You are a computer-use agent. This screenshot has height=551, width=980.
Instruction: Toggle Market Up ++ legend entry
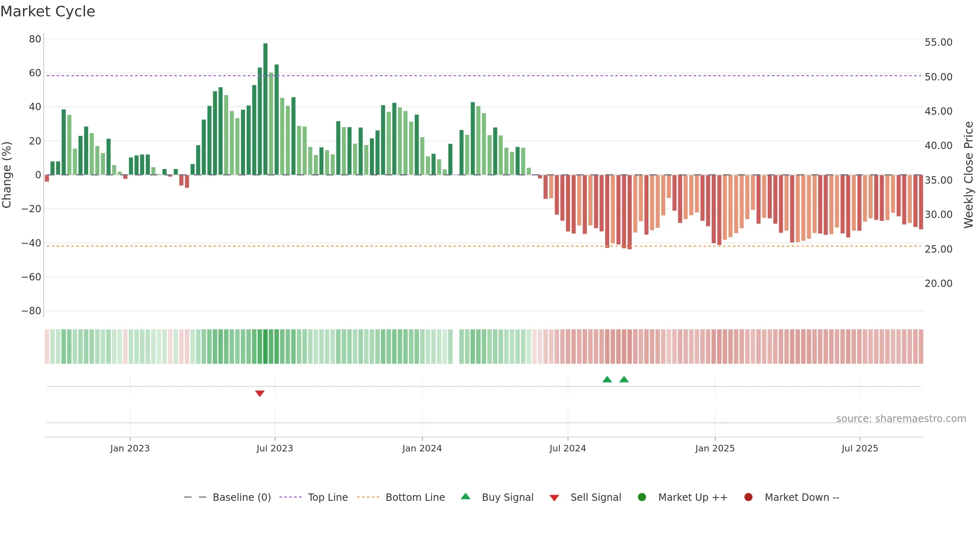pyautogui.click(x=682, y=497)
